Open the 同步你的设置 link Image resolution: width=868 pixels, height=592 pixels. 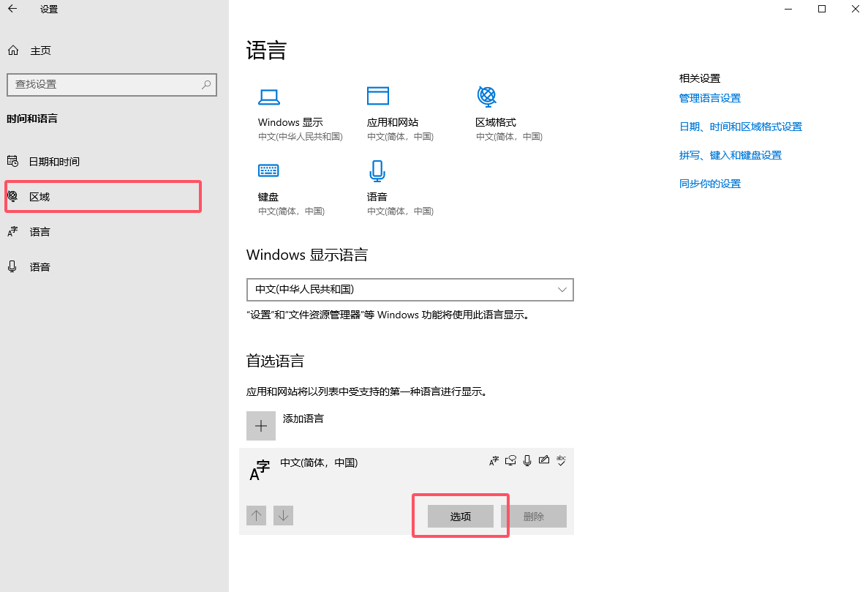tap(709, 184)
